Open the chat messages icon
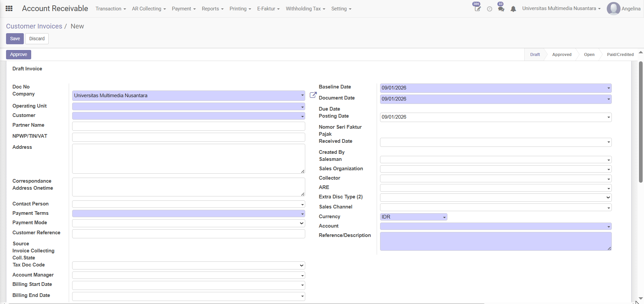The height and width of the screenshot is (304, 644). pos(501,9)
